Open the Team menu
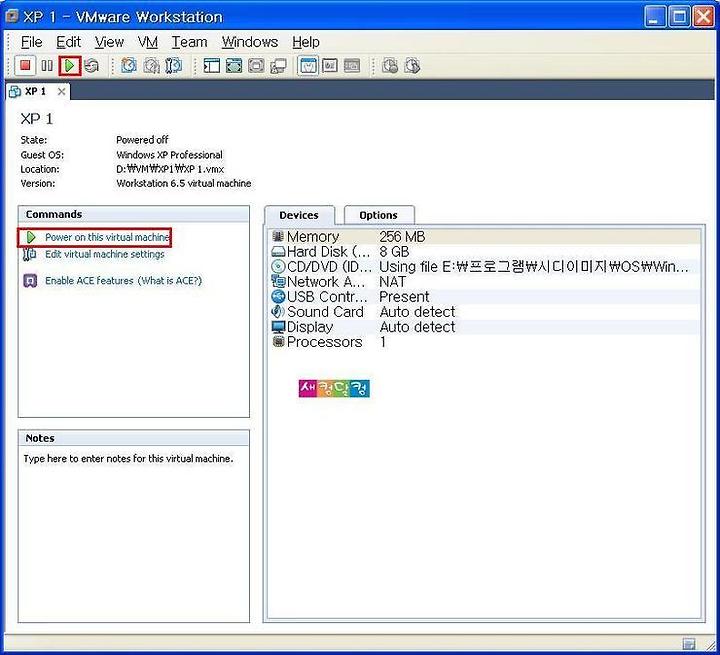Viewport: 720px width, 655px height. pyautogui.click(x=189, y=42)
